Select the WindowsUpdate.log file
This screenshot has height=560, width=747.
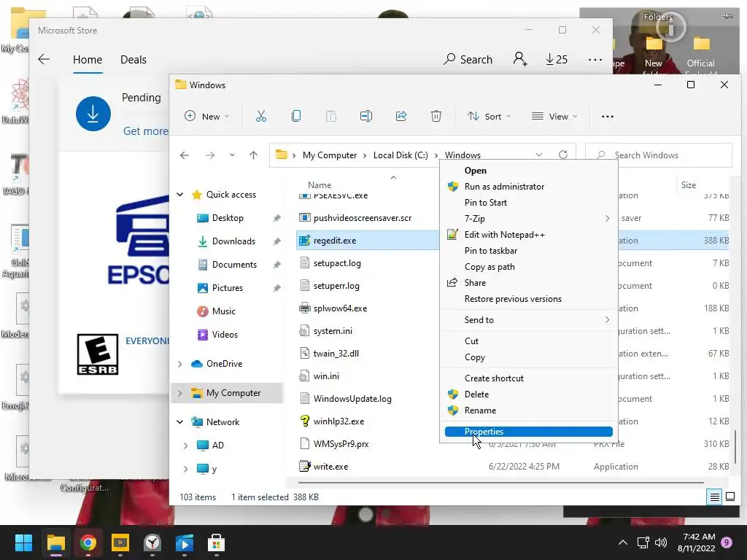coord(352,399)
